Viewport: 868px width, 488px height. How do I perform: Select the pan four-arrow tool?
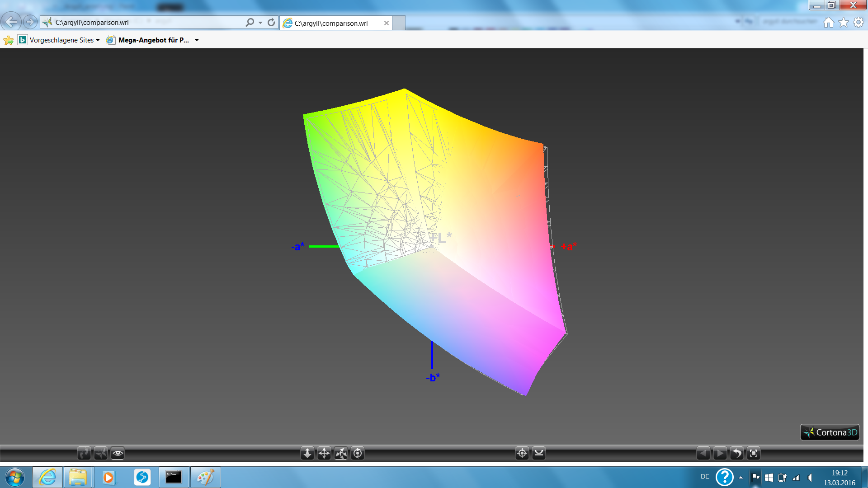coord(324,453)
